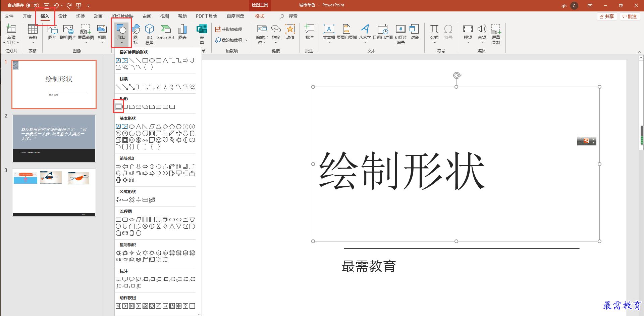Click the 共享 share button
The width and height of the screenshot is (644, 316).
coord(607,16)
